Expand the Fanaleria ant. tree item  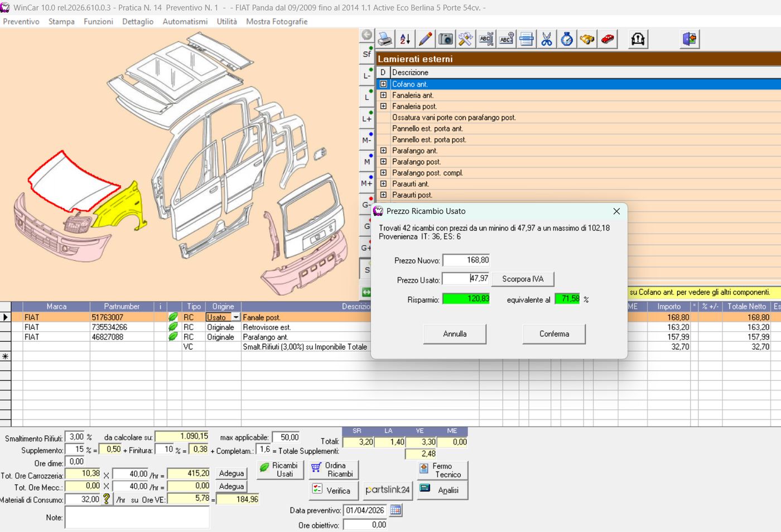coord(383,95)
